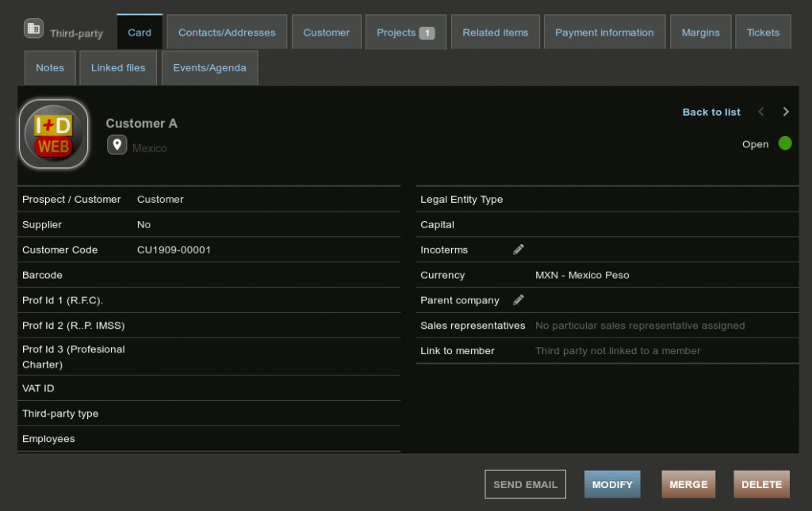Edit Incoterms with the pencil icon
This screenshot has height=511, width=812.
tap(519, 250)
